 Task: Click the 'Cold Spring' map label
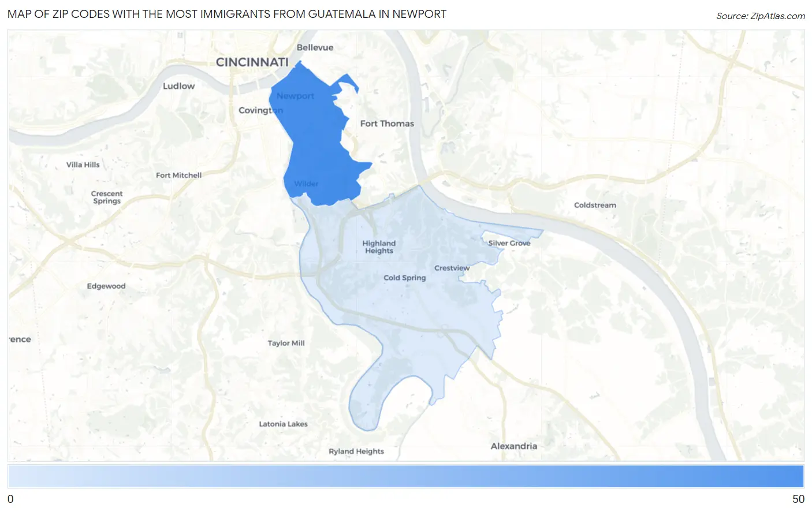click(404, 278)
